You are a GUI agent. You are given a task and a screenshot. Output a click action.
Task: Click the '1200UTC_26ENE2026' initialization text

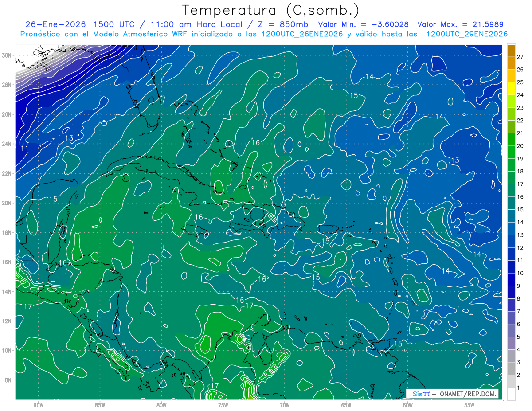(x=301, y=34)
